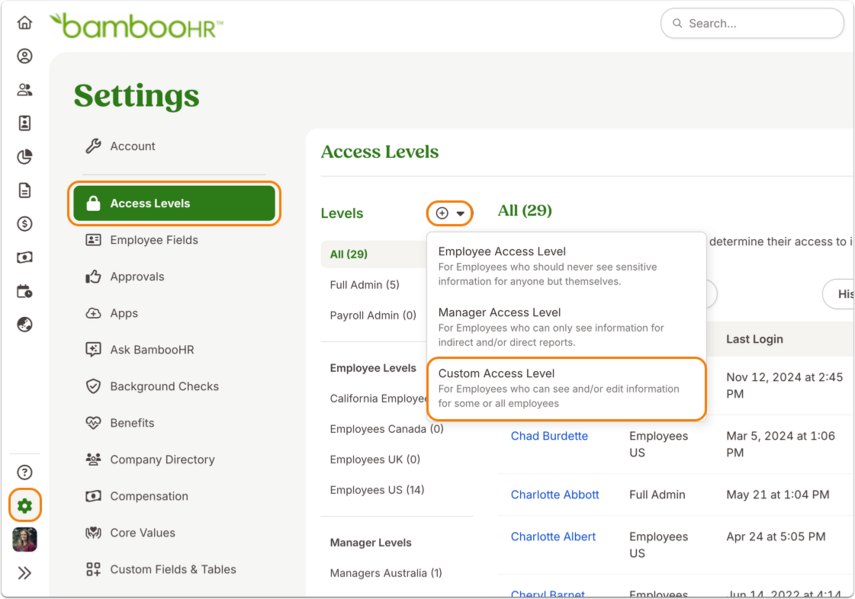The image size is (855, 599).
Task: Open Charlotte Abbott's profile link
Action: [x=555, y=494]
